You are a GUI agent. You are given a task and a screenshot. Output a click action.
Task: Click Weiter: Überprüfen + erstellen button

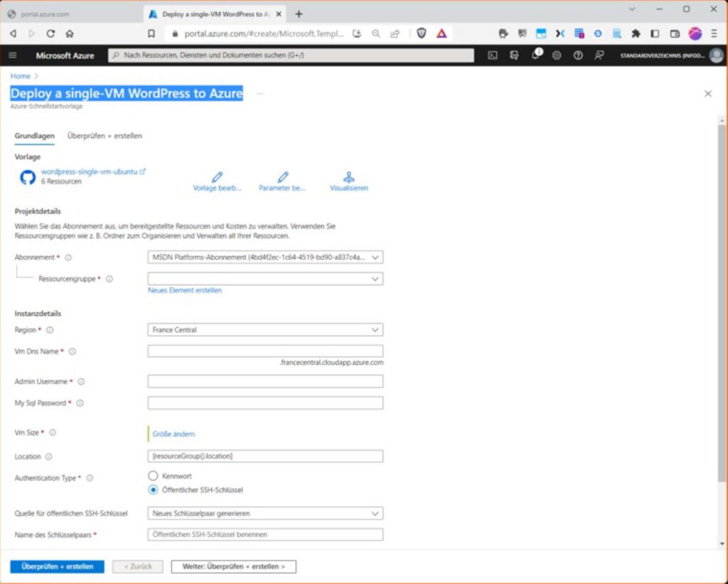coord(233,567)
